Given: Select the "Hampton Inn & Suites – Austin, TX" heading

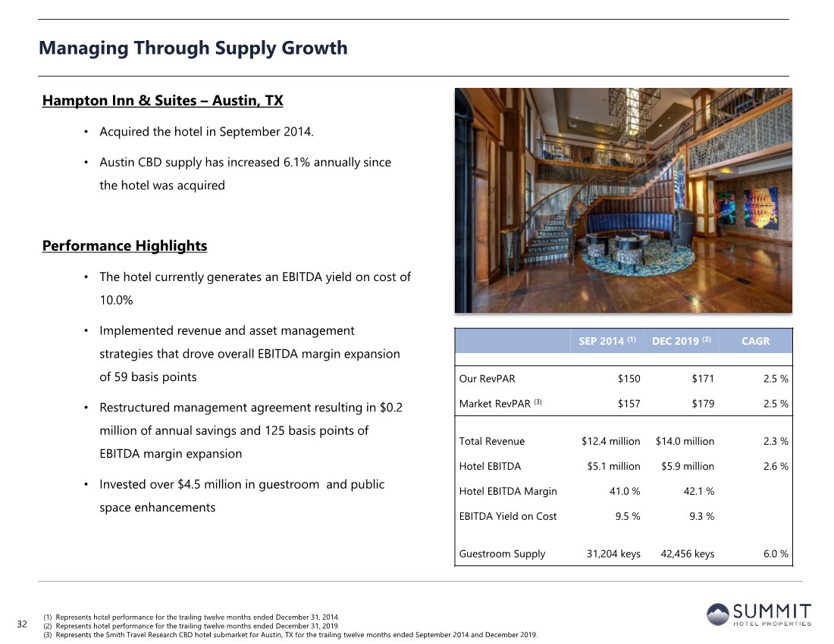Looking at the screenshot, I should point(163,101).
